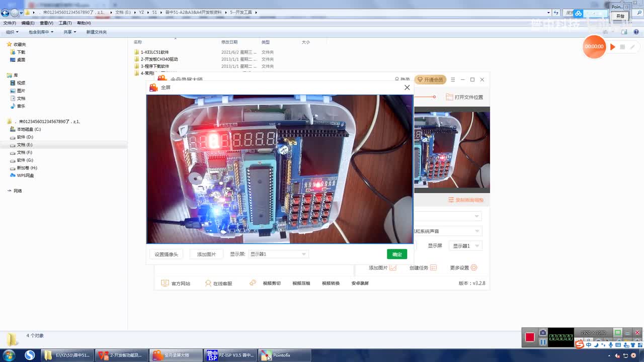Open 视频转换 tool
The image size is (644, 362).
pos(331,284)
